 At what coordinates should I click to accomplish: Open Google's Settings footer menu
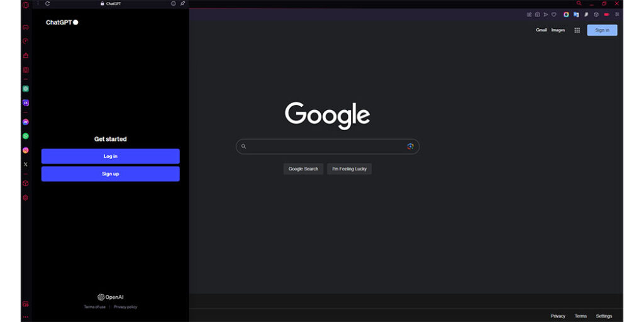604,316
